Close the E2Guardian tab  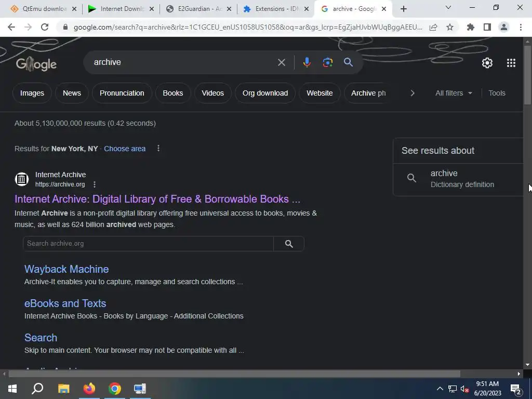(x=229, y=9)
